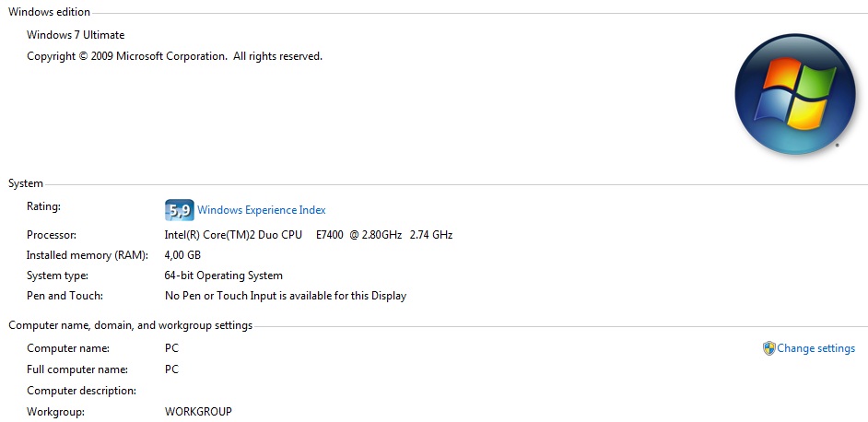Click the Rating label
Image resolution: width=868 pixels, height=422 pixels.
point(43,206)
